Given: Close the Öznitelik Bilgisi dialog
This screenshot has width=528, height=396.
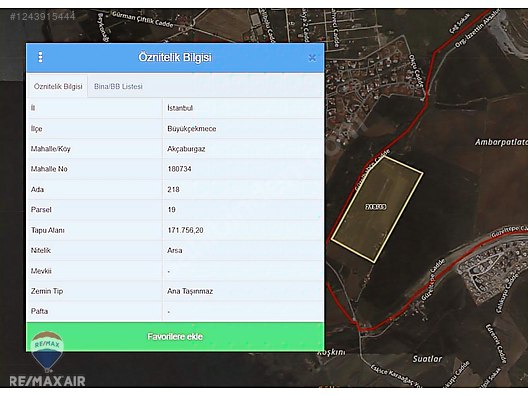Looking at the screenshot, I should coord(312,58).
